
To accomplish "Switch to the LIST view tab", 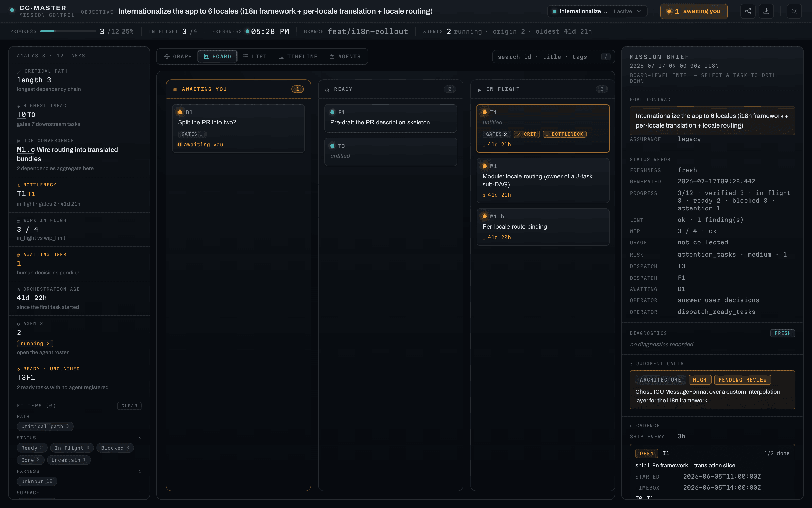I will tap(255, 56).
